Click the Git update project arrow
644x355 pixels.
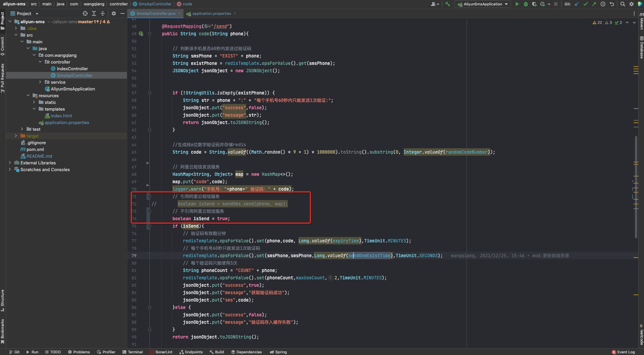(x=577, y=4)
